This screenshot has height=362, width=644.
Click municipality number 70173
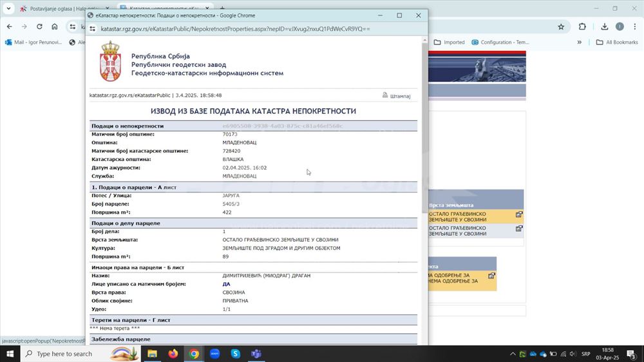(230, 134)
